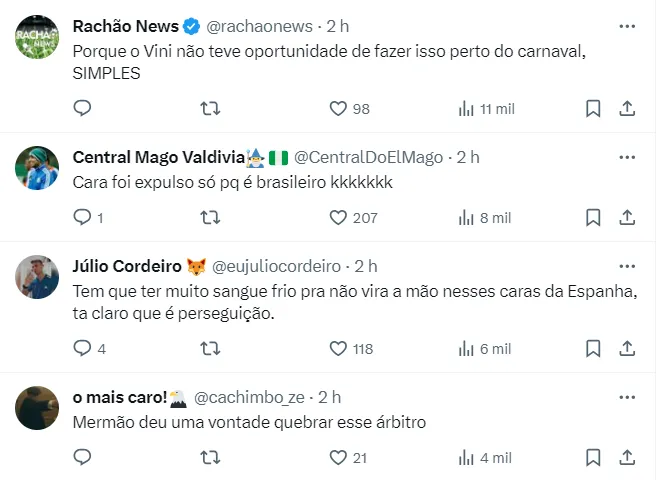Like the Rachão News tweet
This screenshot has width=657, height=480.
(x=338, y=108)
